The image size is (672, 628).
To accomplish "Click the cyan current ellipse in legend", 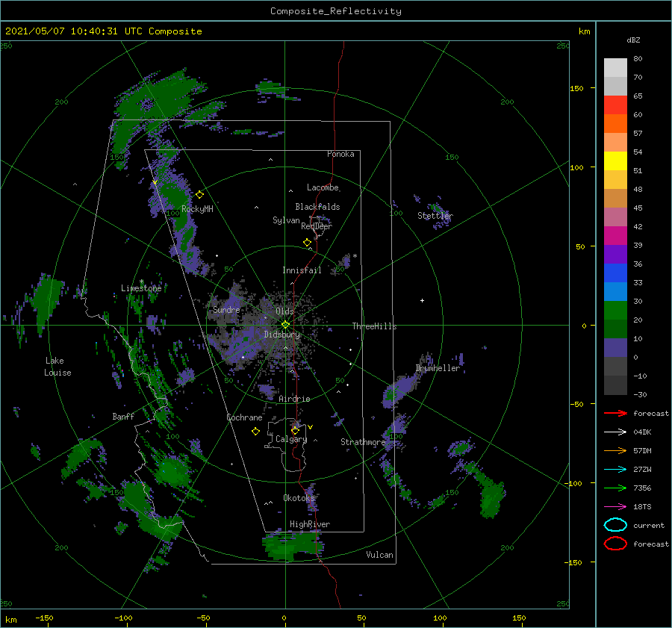I will 615,525.
